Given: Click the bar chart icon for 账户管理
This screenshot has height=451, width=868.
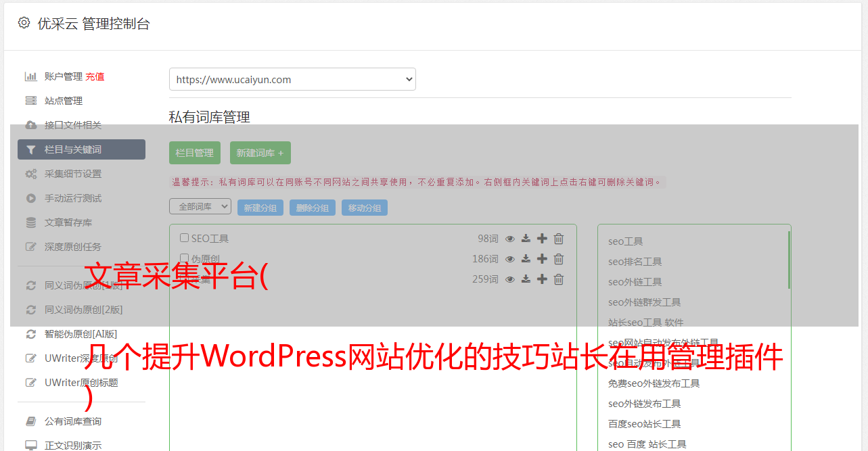Looking at the screenshot, I should point(30,76).
